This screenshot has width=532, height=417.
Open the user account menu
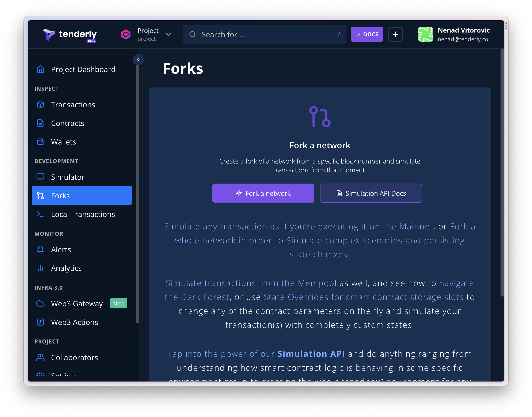(456, 34)
